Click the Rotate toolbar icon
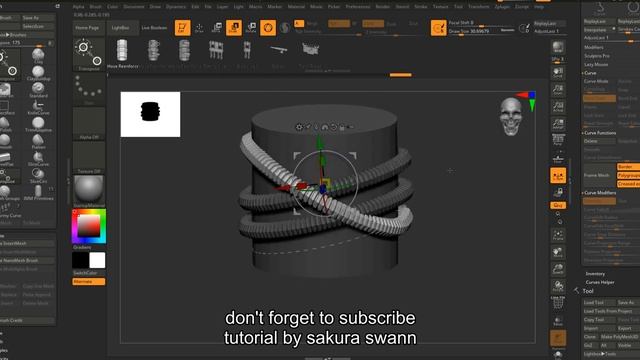 [251, 28]
